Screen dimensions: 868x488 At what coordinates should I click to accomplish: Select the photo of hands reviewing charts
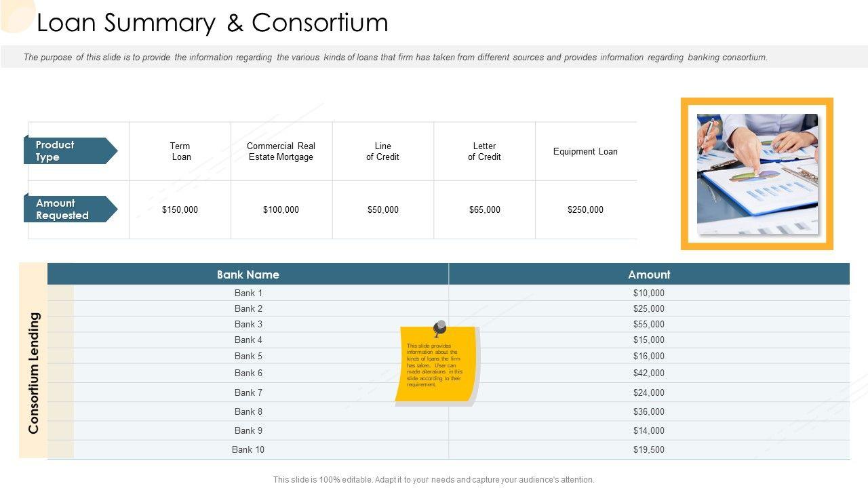(757, 174)
